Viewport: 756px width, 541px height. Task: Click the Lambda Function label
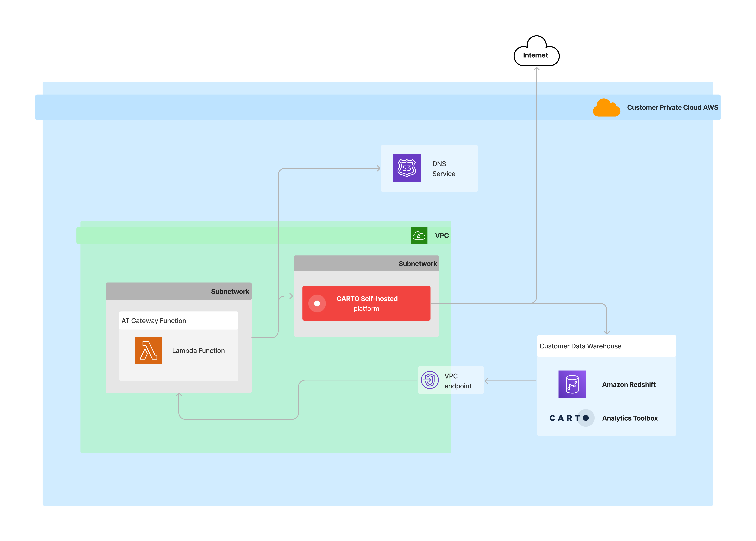point(198,351)
